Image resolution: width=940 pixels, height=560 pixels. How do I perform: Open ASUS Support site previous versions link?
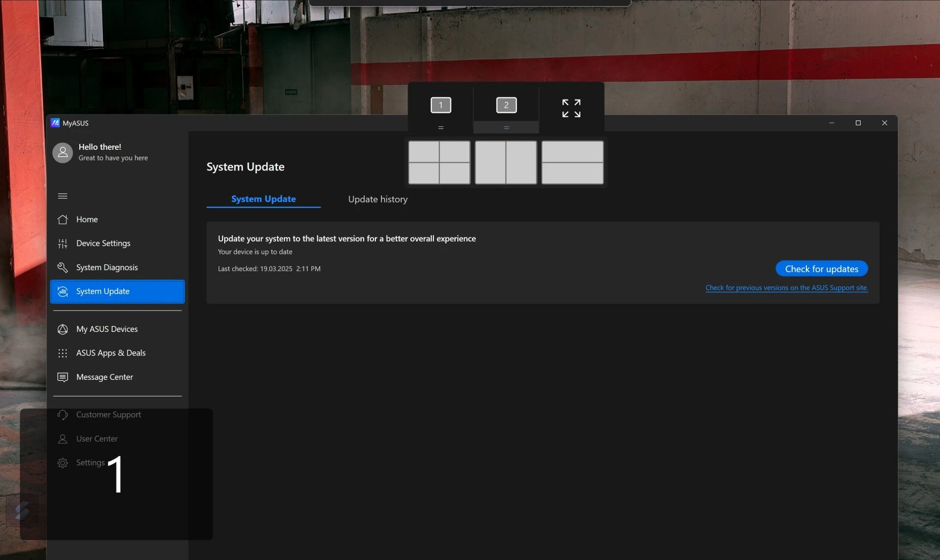point(786,288)
